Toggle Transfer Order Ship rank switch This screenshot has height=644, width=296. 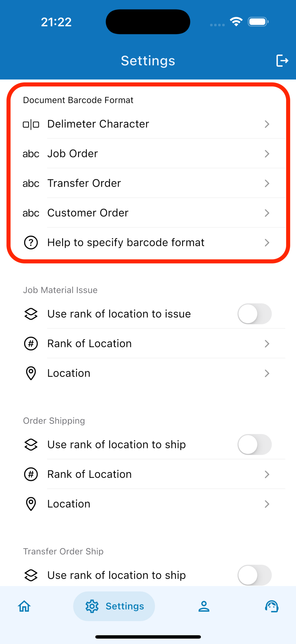(x=254, y=575)
